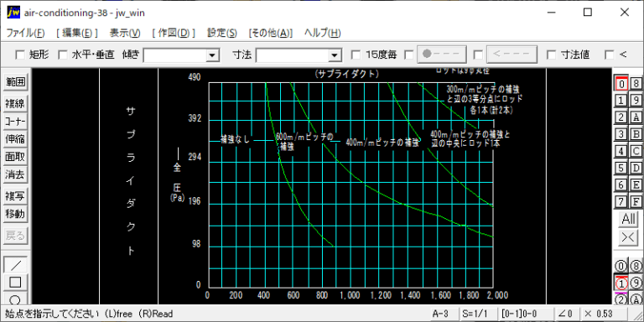644x322 pixels.
Task: Select layer F button
Action: coord(636,201)
